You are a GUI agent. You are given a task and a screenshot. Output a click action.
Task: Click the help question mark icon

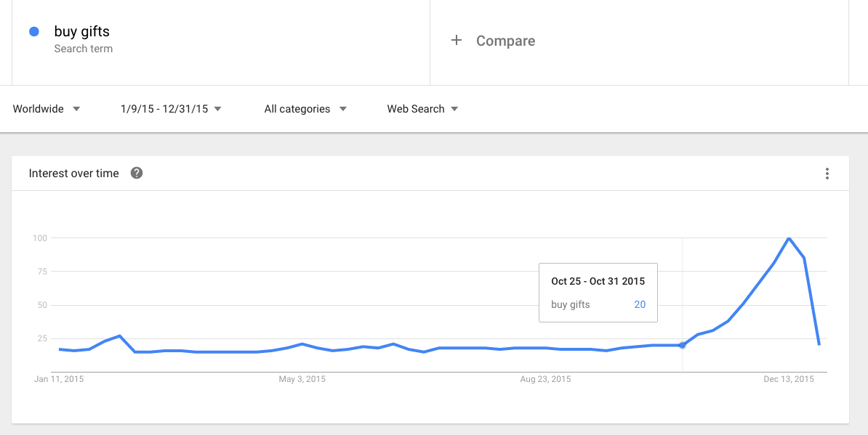(x=137, y=173)
